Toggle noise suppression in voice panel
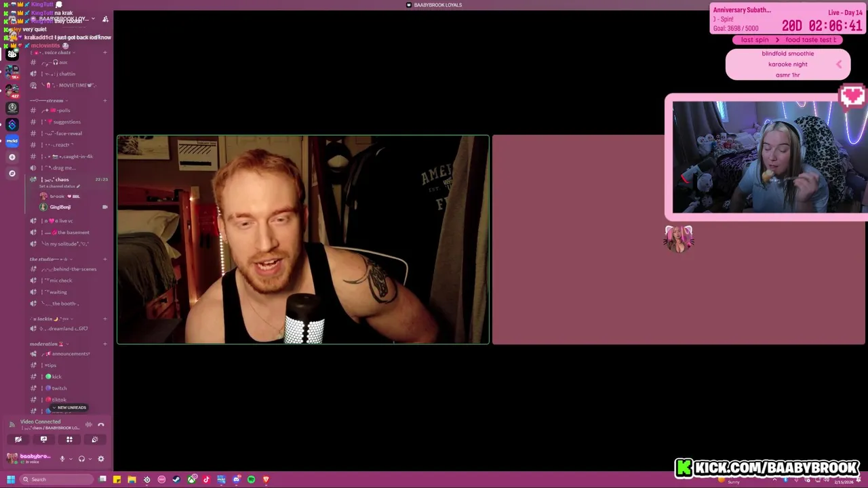The height and width of the screenshot is (488, 868). [88, 425]
